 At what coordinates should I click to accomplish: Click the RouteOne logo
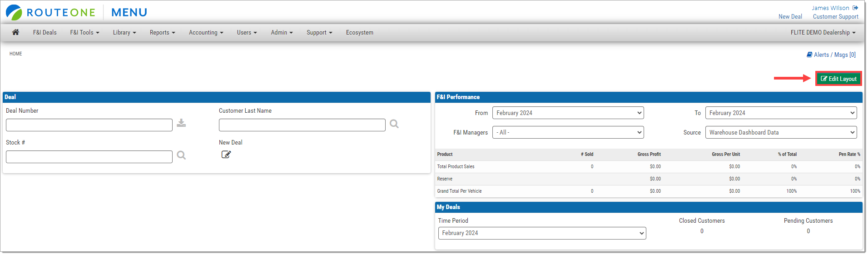pos(50,12)
